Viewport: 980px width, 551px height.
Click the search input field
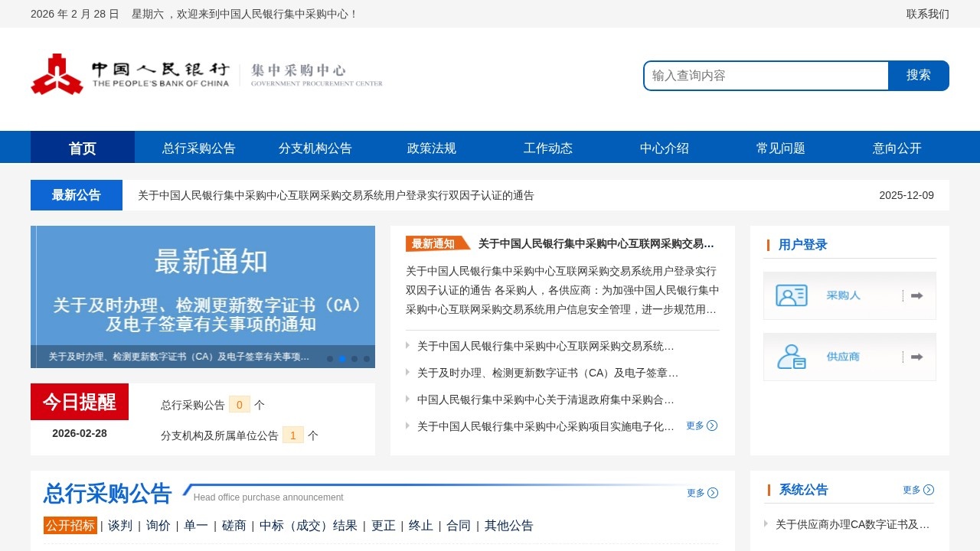(x=766, y=75)
